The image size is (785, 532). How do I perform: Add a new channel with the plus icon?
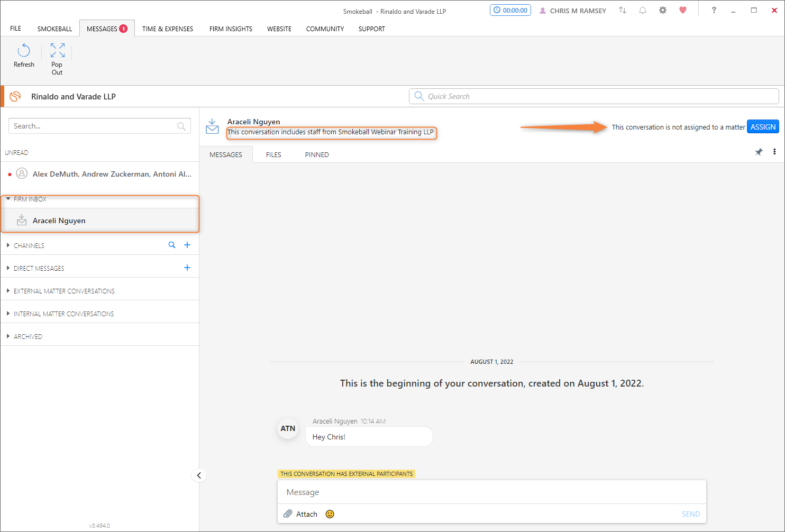click(187, 245)
